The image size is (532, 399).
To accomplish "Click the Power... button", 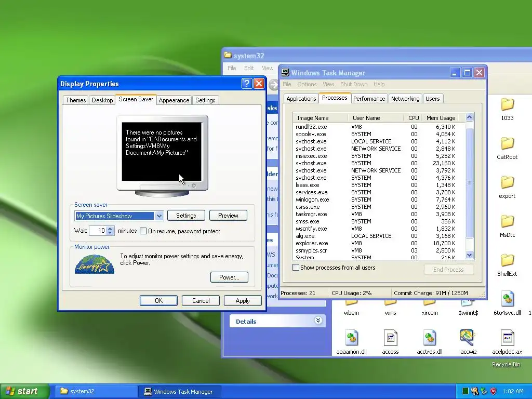I will 229,277.
